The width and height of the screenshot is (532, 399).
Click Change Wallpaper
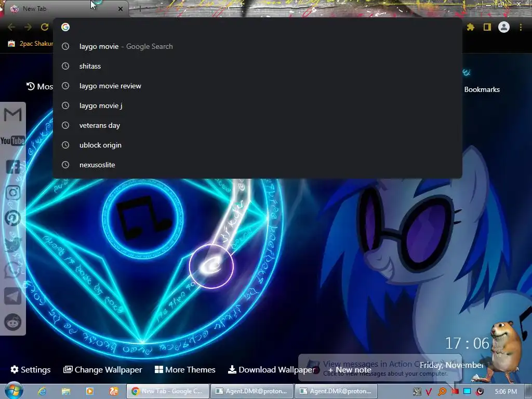pos(102,369)
